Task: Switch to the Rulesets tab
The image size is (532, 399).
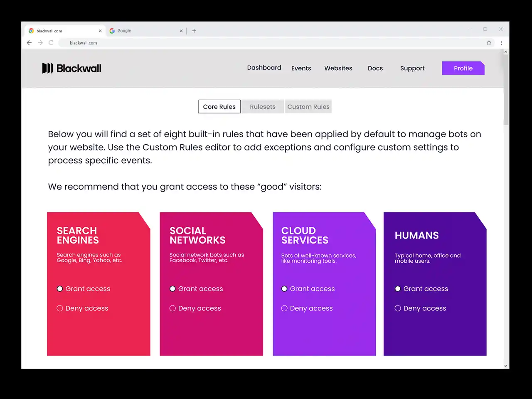Action: [263, 107]
